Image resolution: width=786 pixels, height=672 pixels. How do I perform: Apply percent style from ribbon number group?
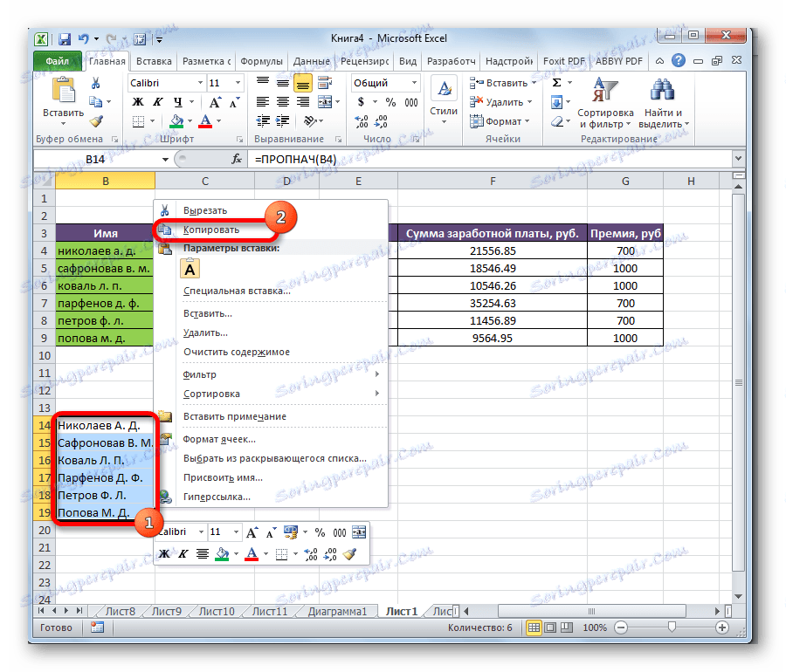[x=391, y=102]
